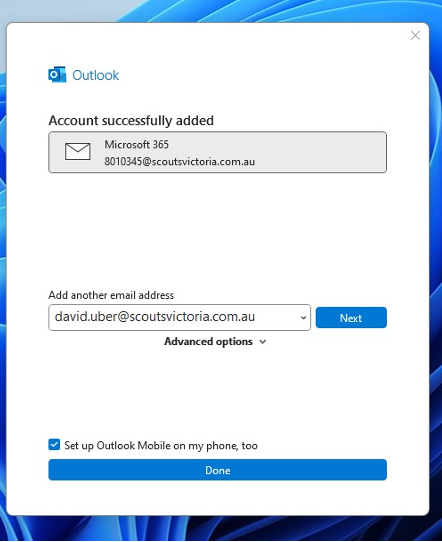Click the desktop wallpaper below the dialog
This screenshot has width=442, height=542.
point(221,530)
